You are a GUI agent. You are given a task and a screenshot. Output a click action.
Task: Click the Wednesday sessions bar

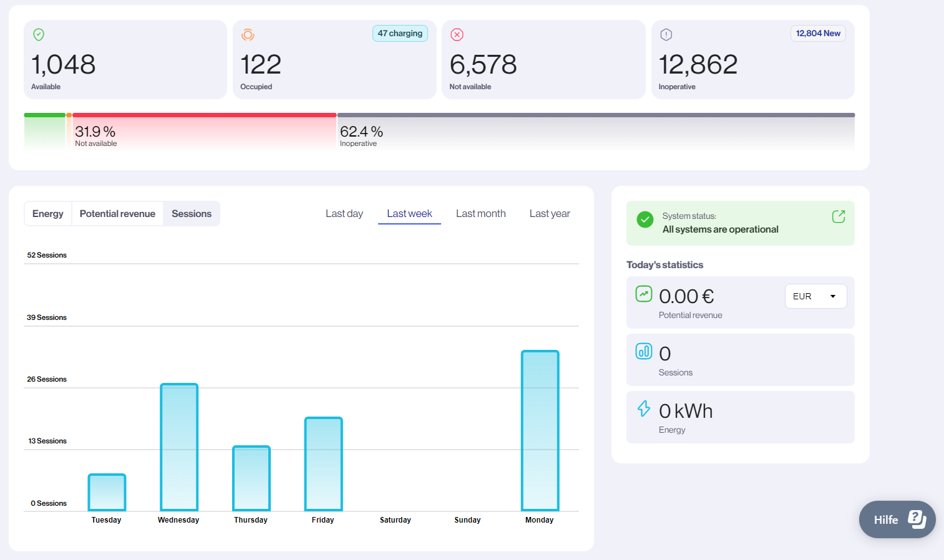pyautogui.click(x=179, y=446)
